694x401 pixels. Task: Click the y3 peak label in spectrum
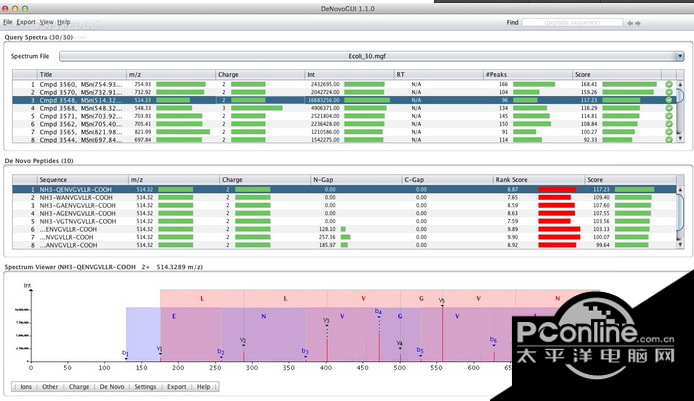point(326,320)
